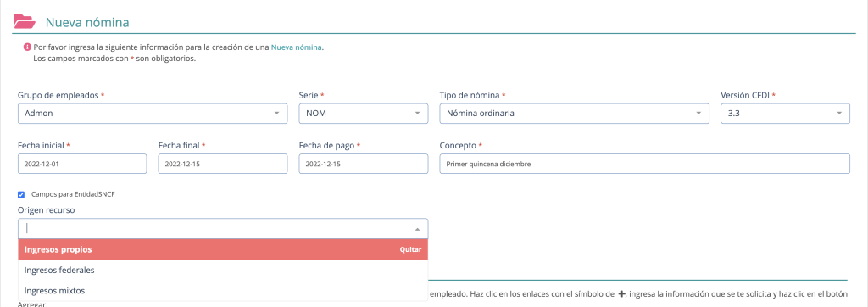Click the Campos para EntidadSNCF label
The height and width of the screenshot is (307, 868).
point(73,194)
